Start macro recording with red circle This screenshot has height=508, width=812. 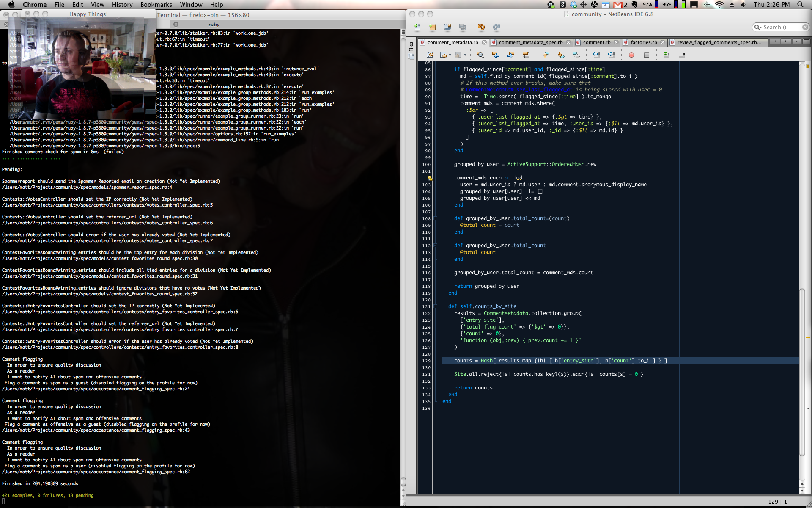click(631, 55)
